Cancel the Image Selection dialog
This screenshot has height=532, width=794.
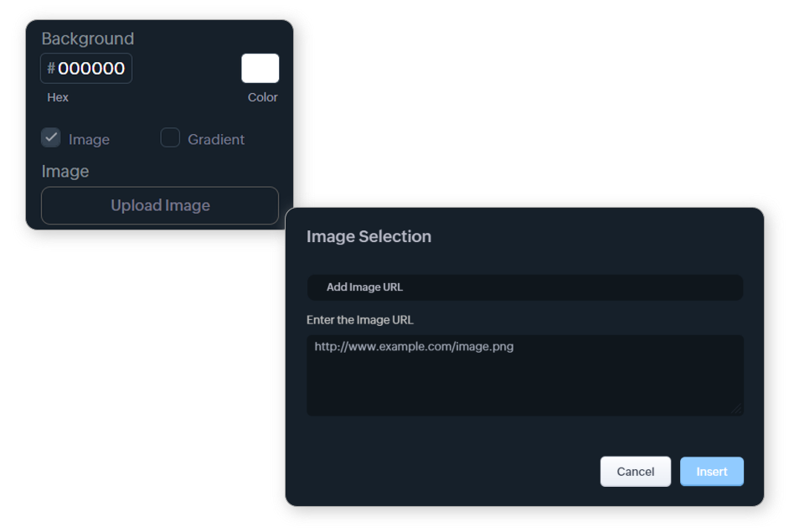635,472
